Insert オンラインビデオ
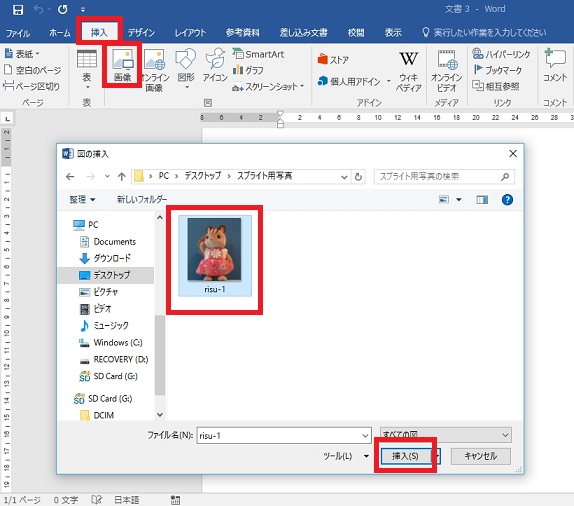 [447, 71]
